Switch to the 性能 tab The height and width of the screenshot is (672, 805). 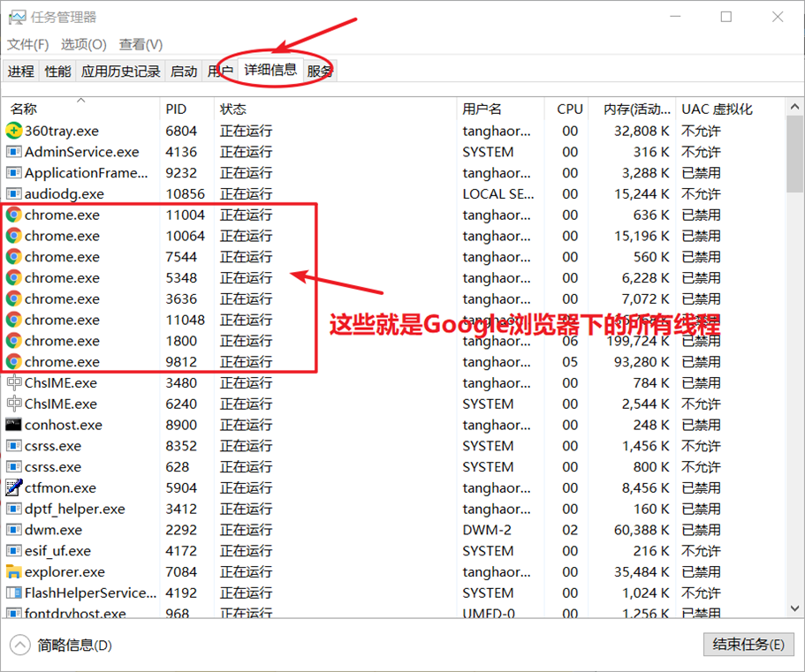57,71
